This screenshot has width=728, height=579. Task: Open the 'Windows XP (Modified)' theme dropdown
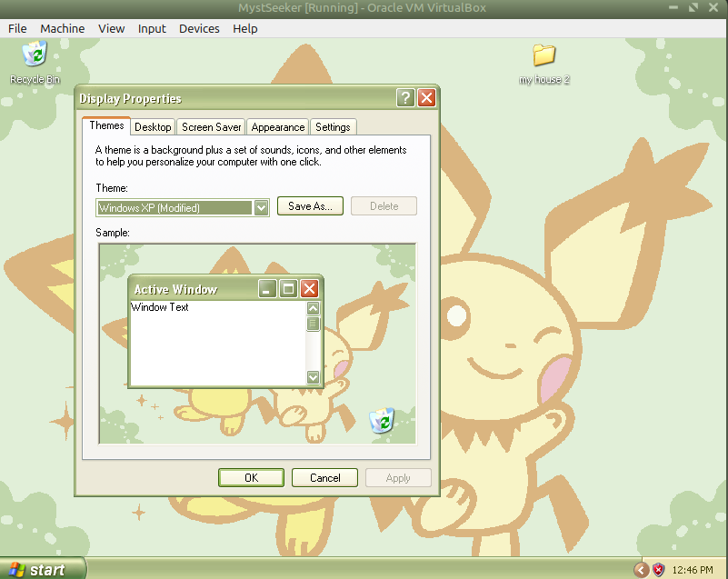click(x=262, y=207)
